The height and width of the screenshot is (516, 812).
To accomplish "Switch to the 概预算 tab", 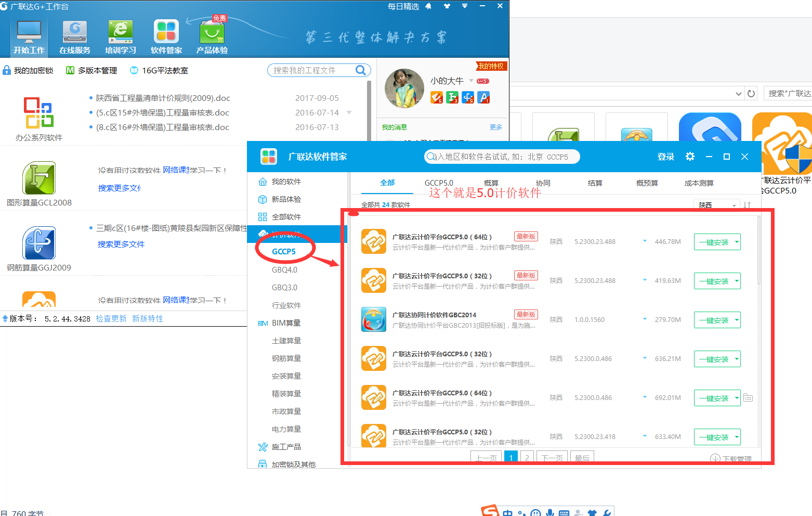I will 647,183.
